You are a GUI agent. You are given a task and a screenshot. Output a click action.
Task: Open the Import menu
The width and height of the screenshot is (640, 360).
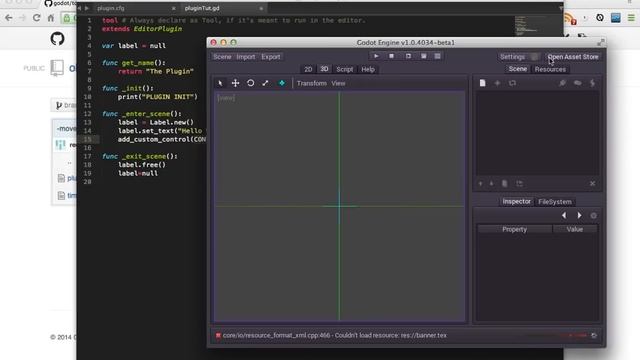coord(246,57)
